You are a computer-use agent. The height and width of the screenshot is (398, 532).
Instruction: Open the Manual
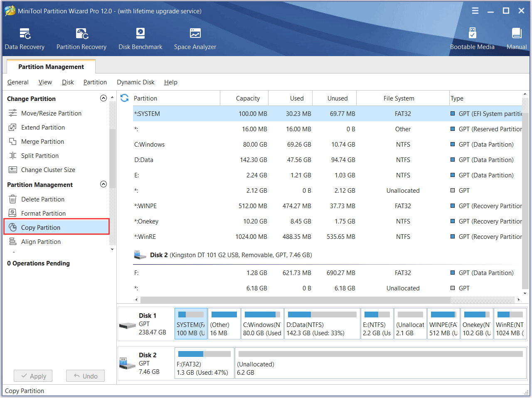517,39
